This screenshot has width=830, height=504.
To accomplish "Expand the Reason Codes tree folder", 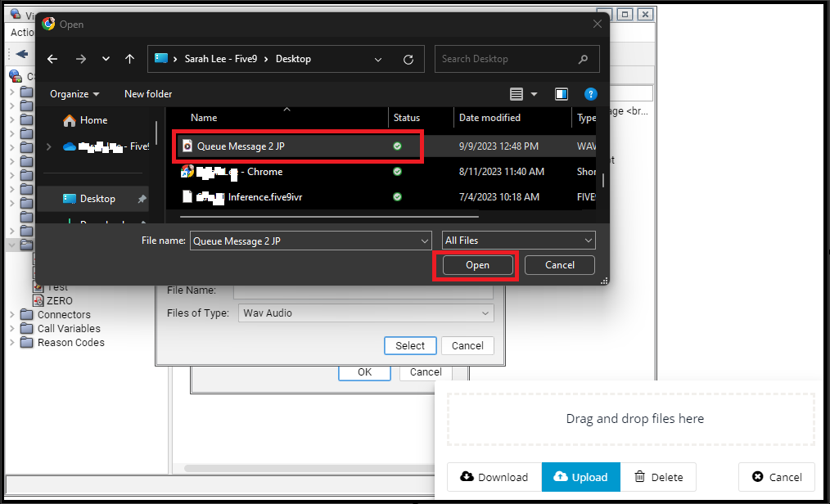I will (x=12, y=343).
